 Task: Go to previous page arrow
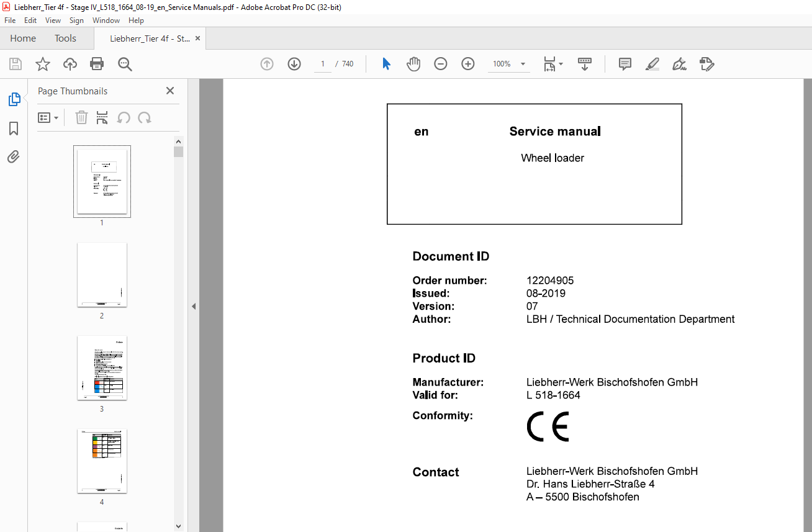point(267,64)
